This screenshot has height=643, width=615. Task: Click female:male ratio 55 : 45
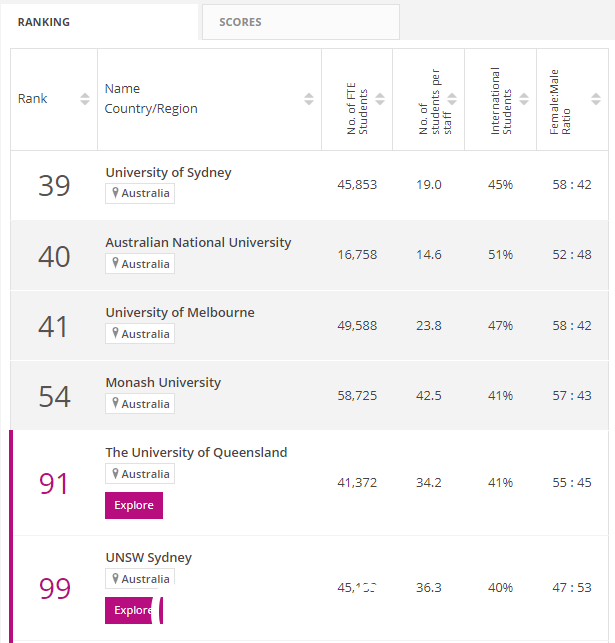coord(572,483)
